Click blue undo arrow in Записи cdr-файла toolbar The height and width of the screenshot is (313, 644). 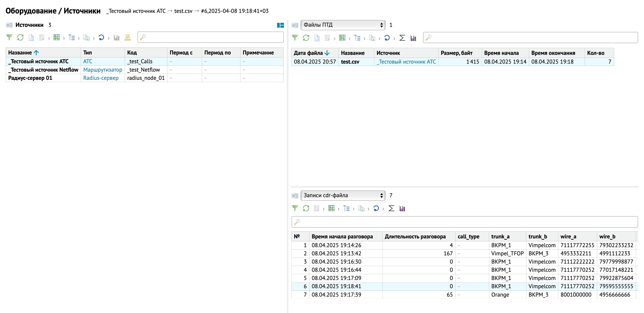click(376, 208)
